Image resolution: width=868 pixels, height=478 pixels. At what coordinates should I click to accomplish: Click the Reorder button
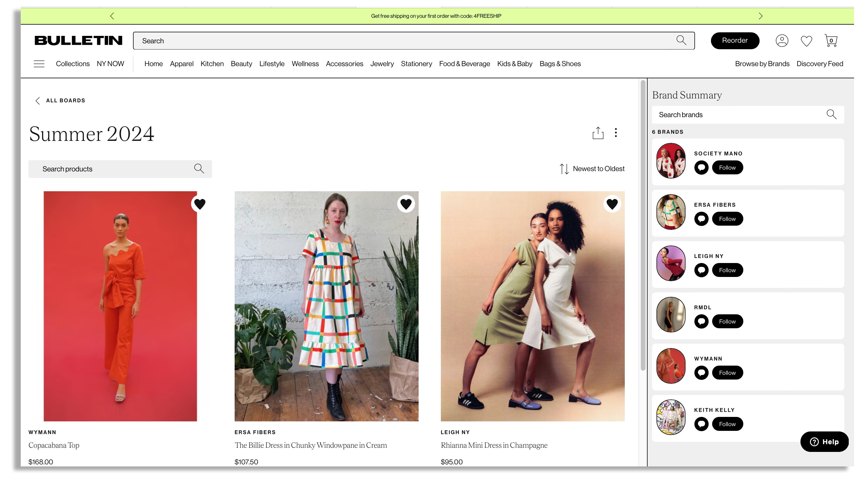tap(735, 41)
